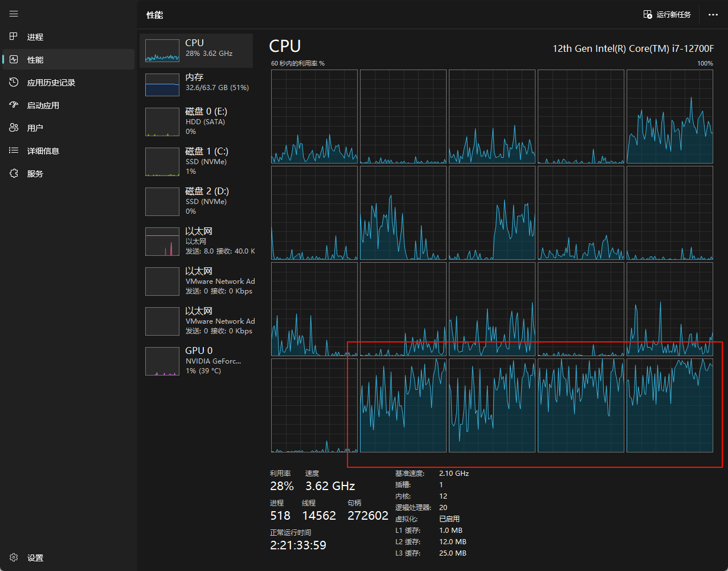The height and width of the screenshot is (571, 728).
Task: Click the 启动应用 startup apps icon
Action: (14, 105)
